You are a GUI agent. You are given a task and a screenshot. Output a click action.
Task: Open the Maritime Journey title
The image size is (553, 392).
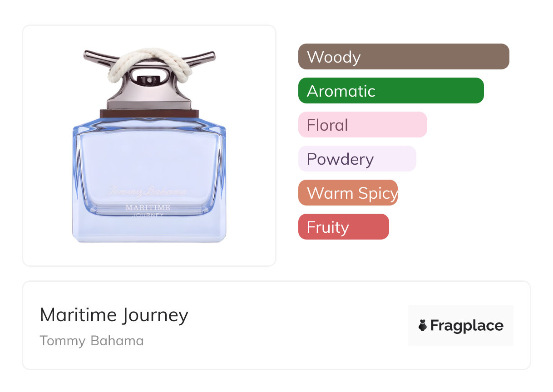click(x=114, y=315)
